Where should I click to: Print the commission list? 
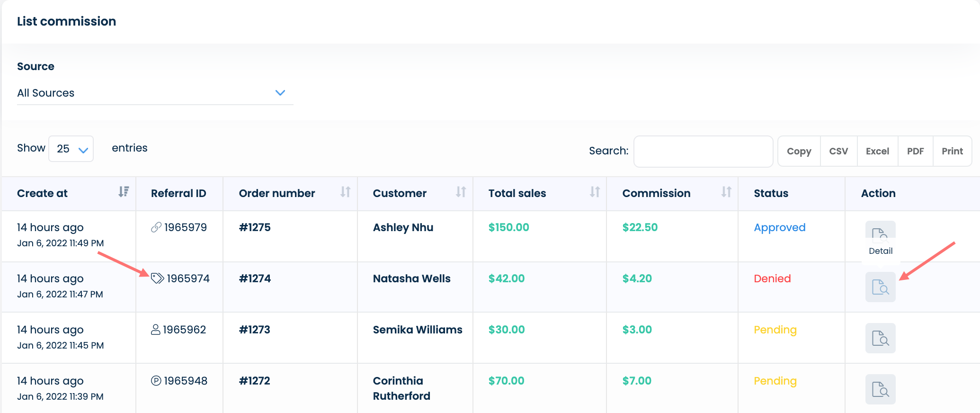click(x=952, y=152)
